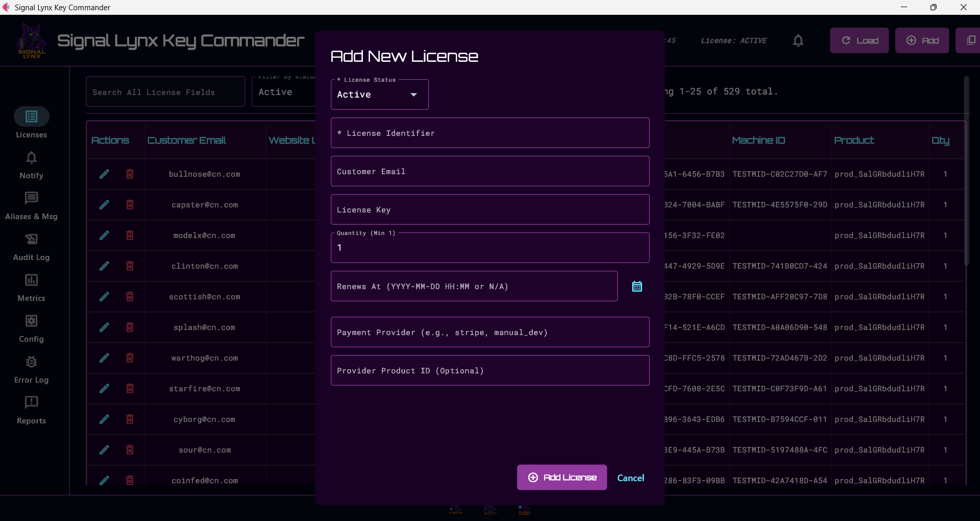The width and height of the screenshot is (980, 521).
Task: Edit the bullnose@cn.com license
Action: pyautogui.click(x=104, y=174)
